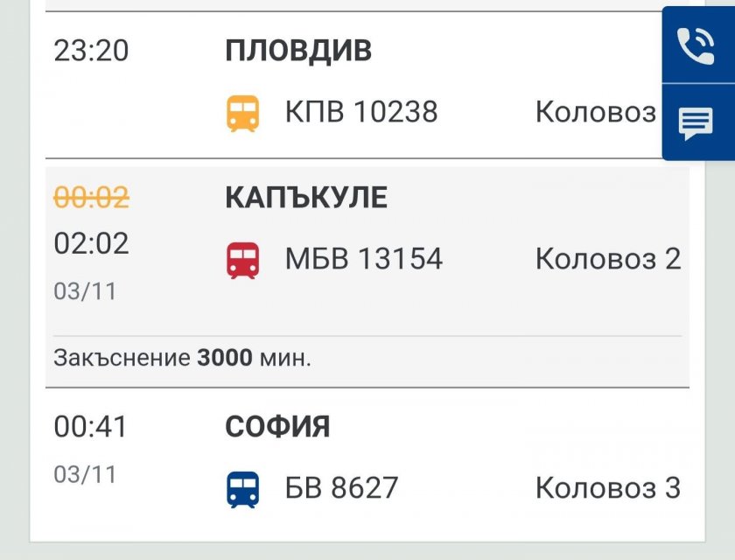Image resolution: width=735 pixels, height=560 pixels.
Task: Click the Закъснение 3000 мин. delay notice
Action: click(183, 359)
